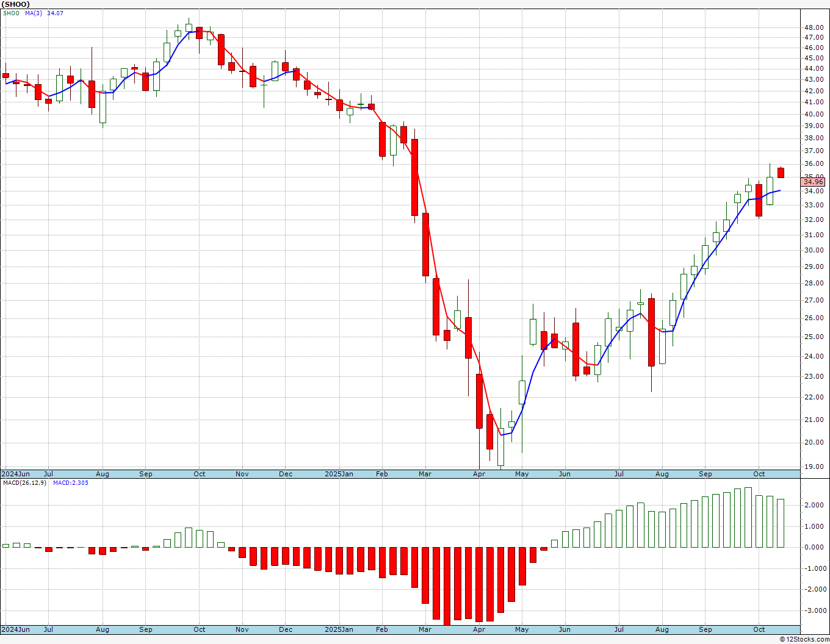Select Nov on the MACD panel date axis
Screen dimensions: 830x644
point(242,629)
